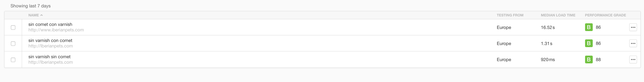Open the sin varnish con comet check
Viewport: 644px width, 82px height.
tap(50, 41)
